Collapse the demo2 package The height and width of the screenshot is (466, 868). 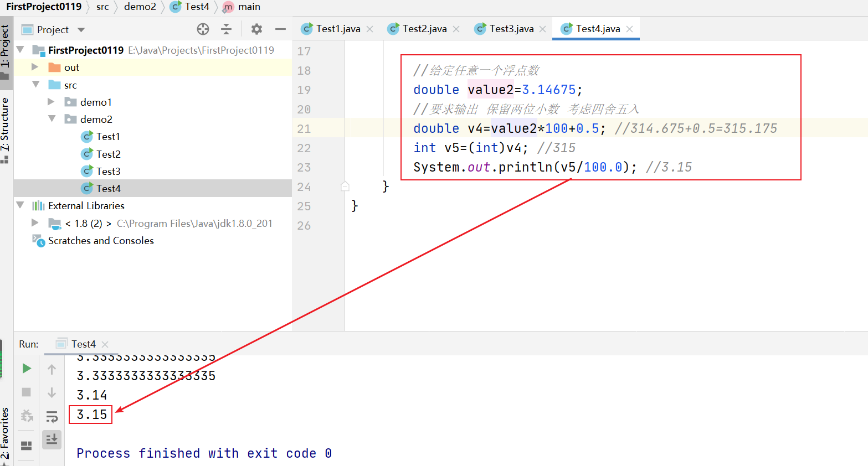coord(51,119)
